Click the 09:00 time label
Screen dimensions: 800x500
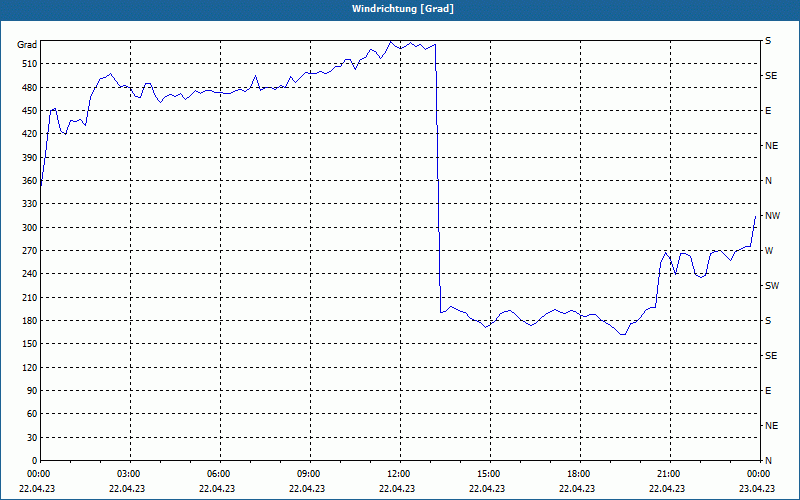[x=308, y=474]
